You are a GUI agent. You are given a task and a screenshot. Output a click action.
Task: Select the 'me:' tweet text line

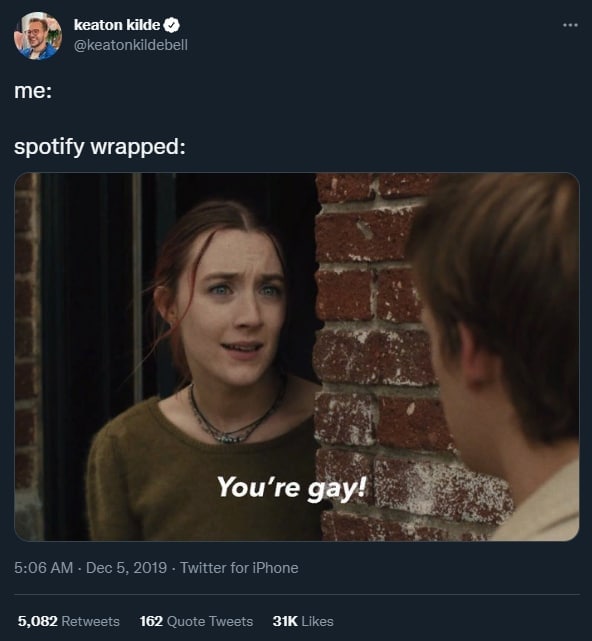pyautogui.click(x=33, y=90)
